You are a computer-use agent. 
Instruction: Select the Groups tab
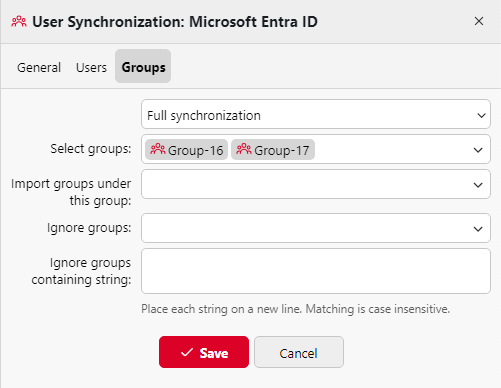143,66
